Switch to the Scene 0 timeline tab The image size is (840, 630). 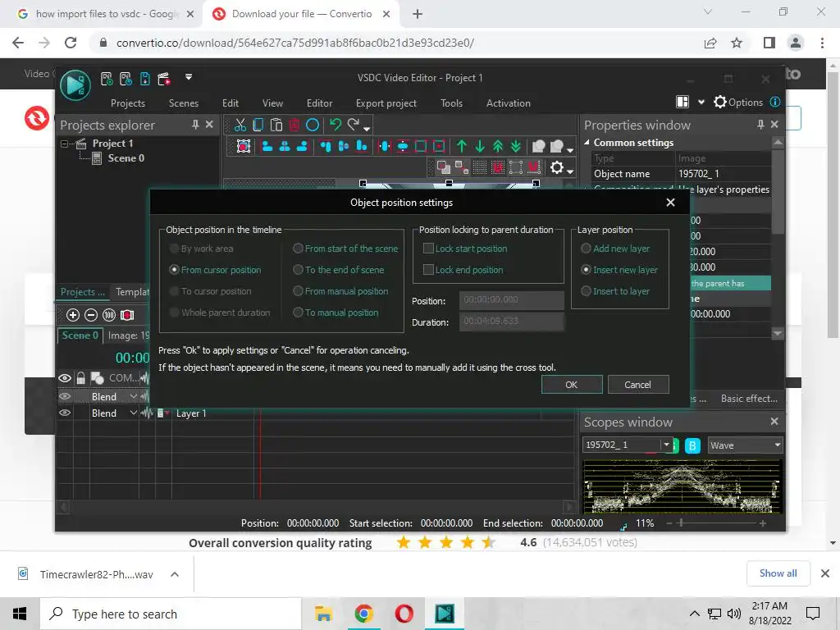click(80, 336)
